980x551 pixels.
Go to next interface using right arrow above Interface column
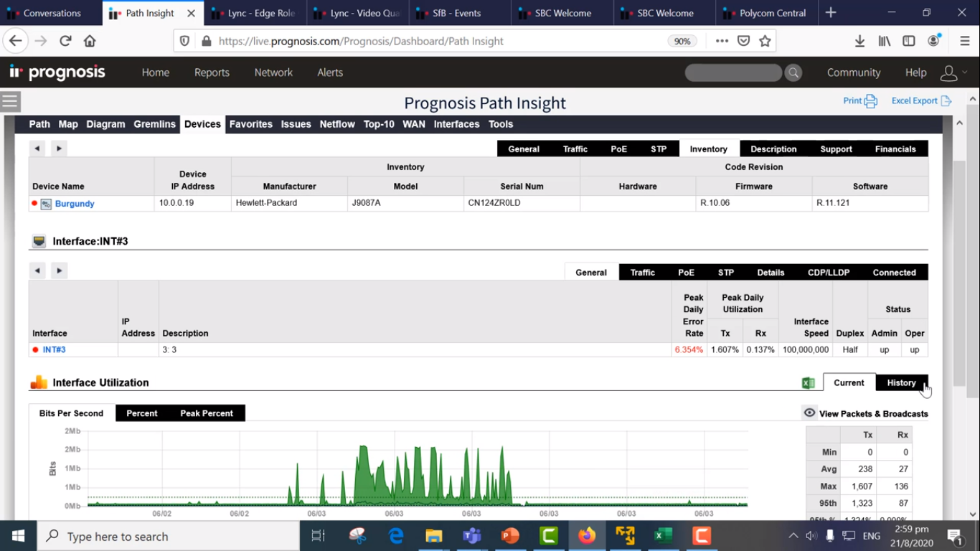pos(60,270)
